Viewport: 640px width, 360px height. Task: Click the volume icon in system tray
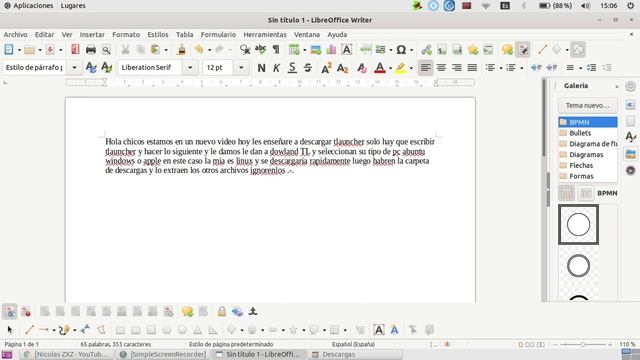point(585,6)
